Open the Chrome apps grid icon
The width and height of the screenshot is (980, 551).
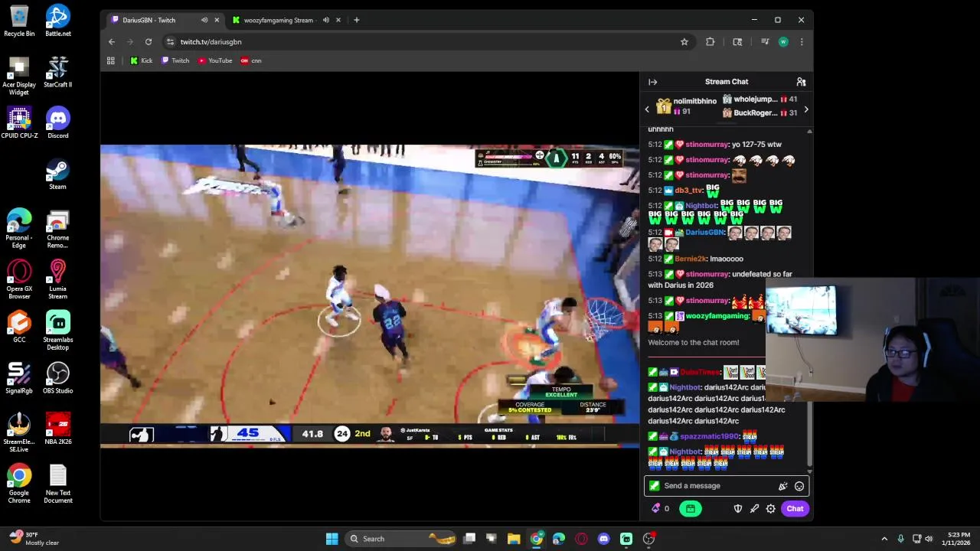point(111,60)
